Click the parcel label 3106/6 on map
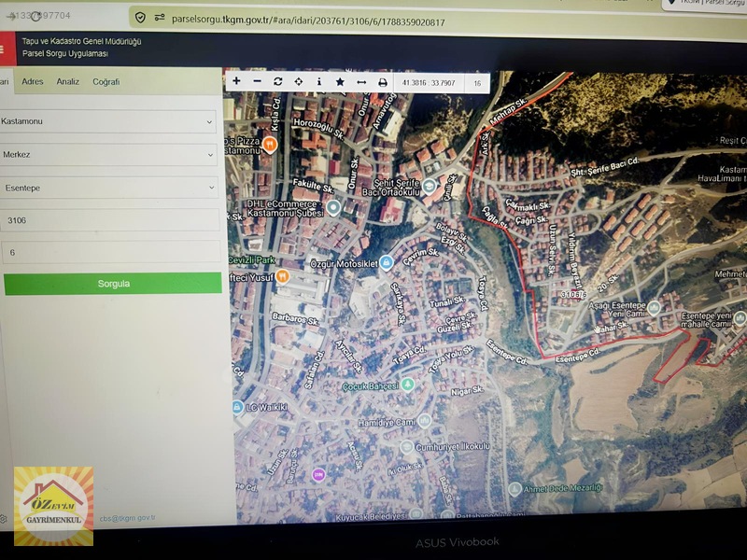747x560 pixels. click(x=573, y=295)
